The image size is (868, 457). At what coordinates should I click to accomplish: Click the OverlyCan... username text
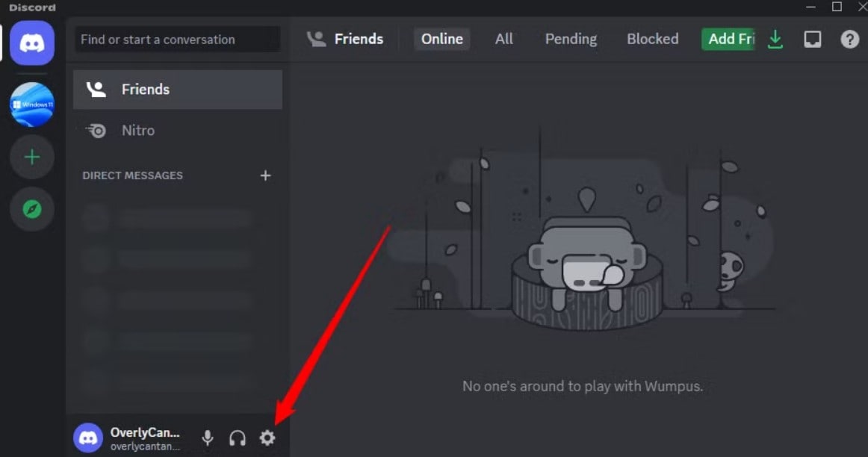[145, 432]
